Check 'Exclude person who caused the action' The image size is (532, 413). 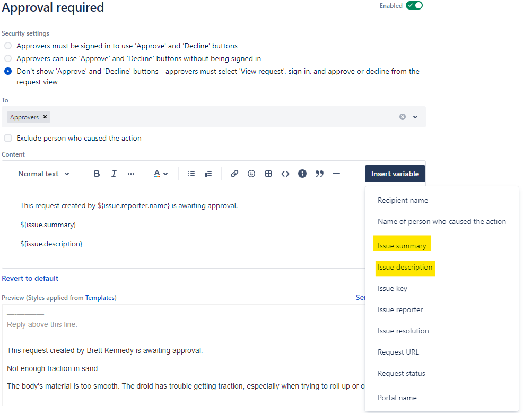tap(8, 138)
